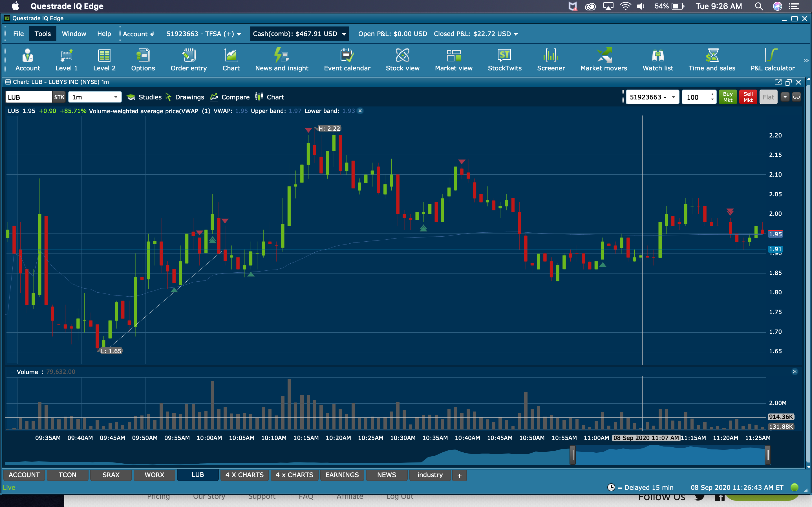Open the Cash(comb) balance dropdown
Image resolution: width=812 pixels, height=507 pixels.
tap(344, 34)
